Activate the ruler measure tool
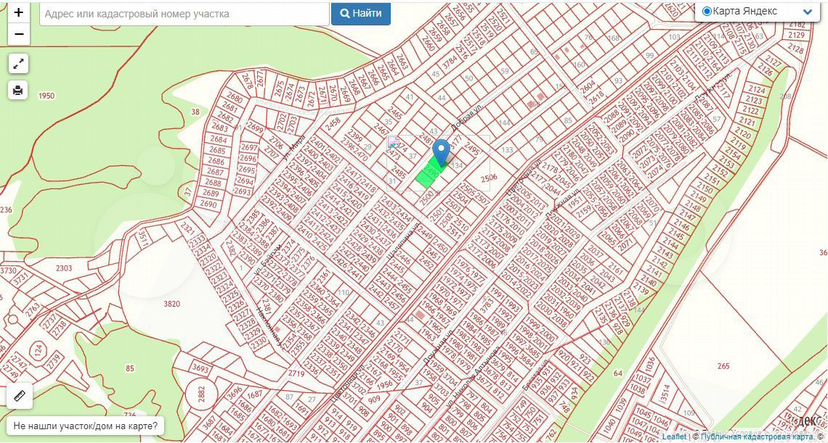This screenshot has height=443, width=828. point(20,395)
